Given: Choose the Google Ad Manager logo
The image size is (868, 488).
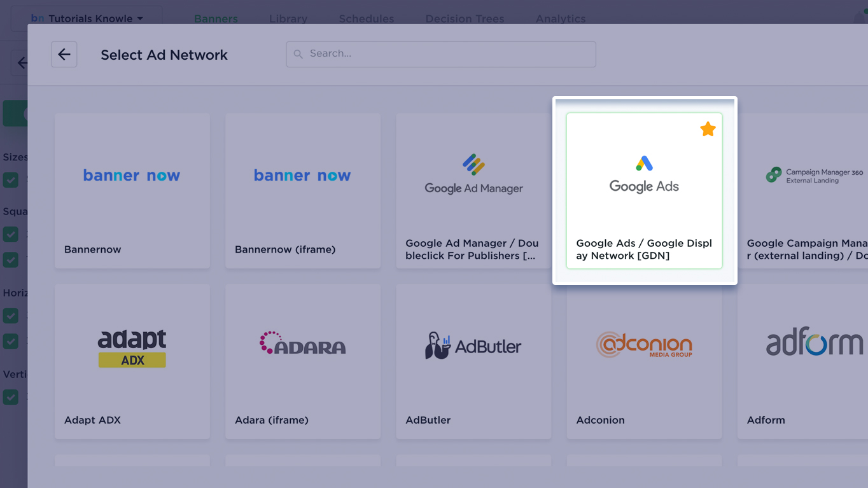Looking at the screenshot, I should click(473, 175).
